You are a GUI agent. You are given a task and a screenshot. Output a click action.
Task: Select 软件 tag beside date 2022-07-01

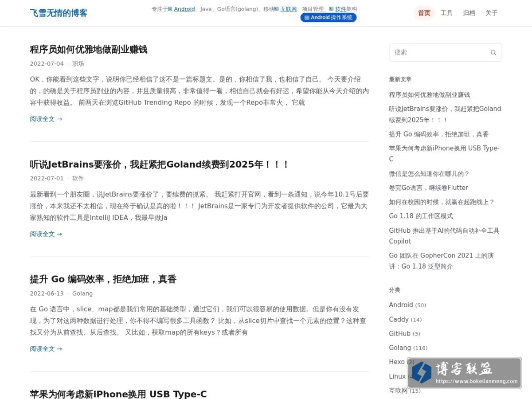pos(78,179)
